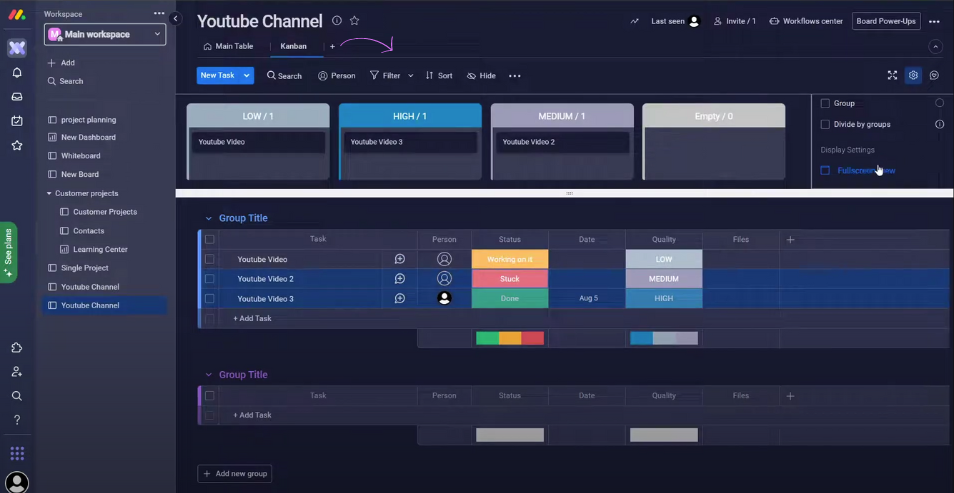Open project planning board in sidebar
The width and height of the screenshot is (954, 493).
click(x=88, y=120)
